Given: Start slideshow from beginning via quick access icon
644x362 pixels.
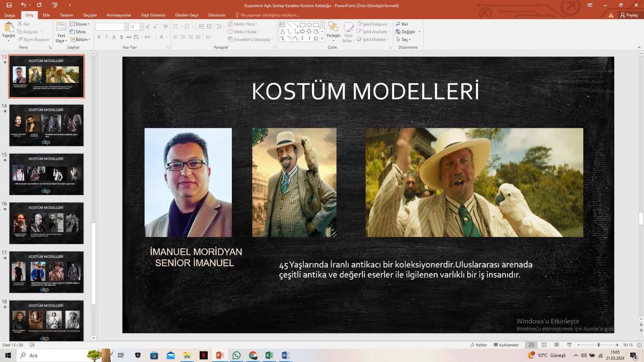Looking at the screenshot, I should tap(55, 5).
